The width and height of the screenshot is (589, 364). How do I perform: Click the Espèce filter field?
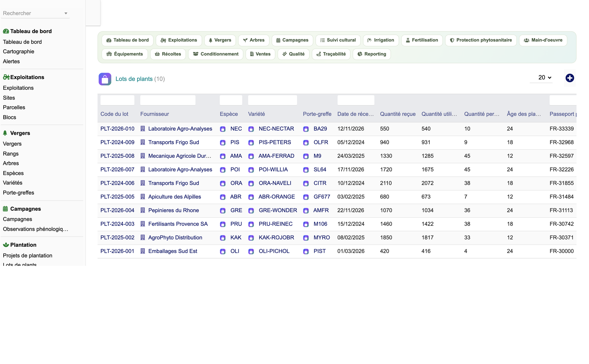[x=231, y=100]
